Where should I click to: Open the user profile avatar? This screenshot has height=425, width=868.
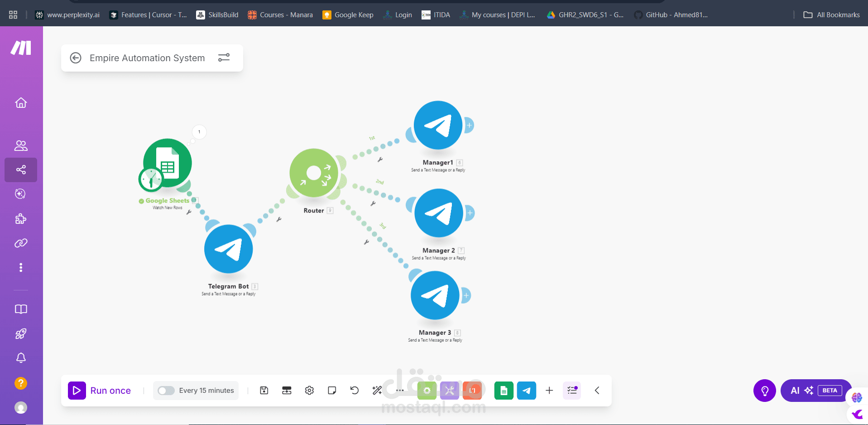(x=21, y=408)
